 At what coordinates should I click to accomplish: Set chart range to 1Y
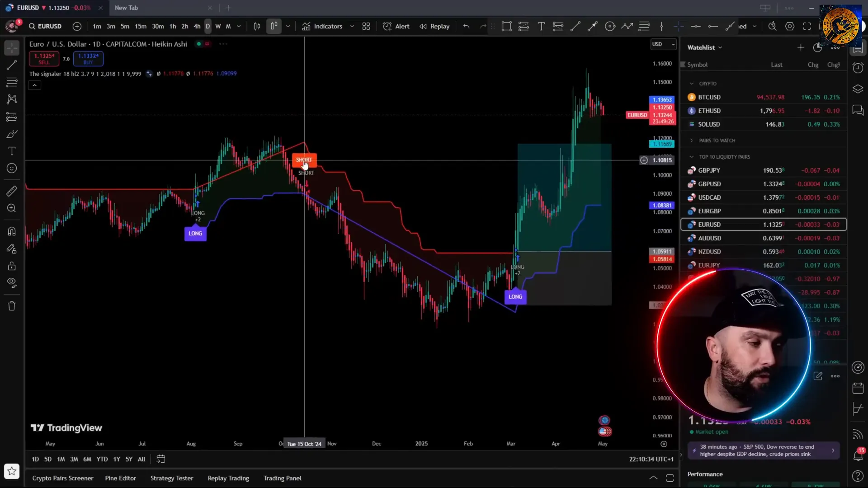click(117, 459)
